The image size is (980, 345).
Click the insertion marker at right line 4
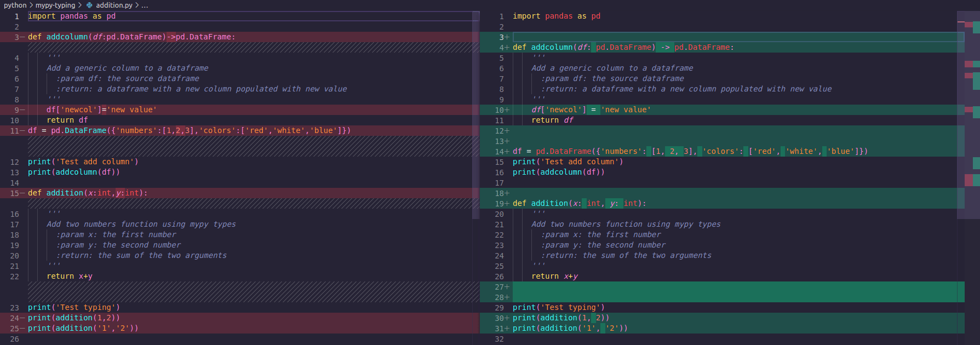[x=507, y=48]
